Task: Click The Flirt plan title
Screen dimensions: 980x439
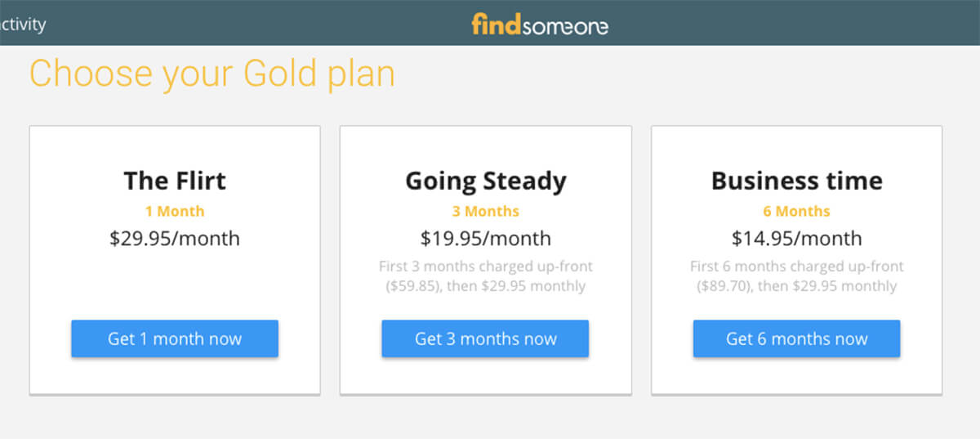Action: pos(175,180)
